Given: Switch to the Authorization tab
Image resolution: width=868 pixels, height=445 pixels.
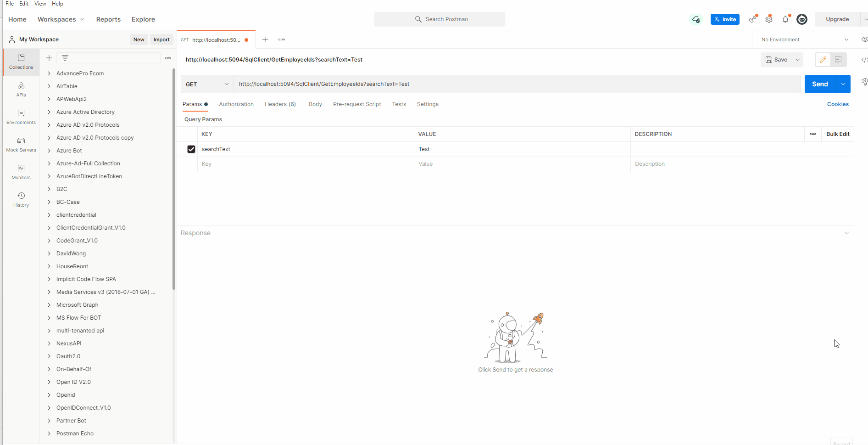Looking at the screenshot, I should 236,104.
